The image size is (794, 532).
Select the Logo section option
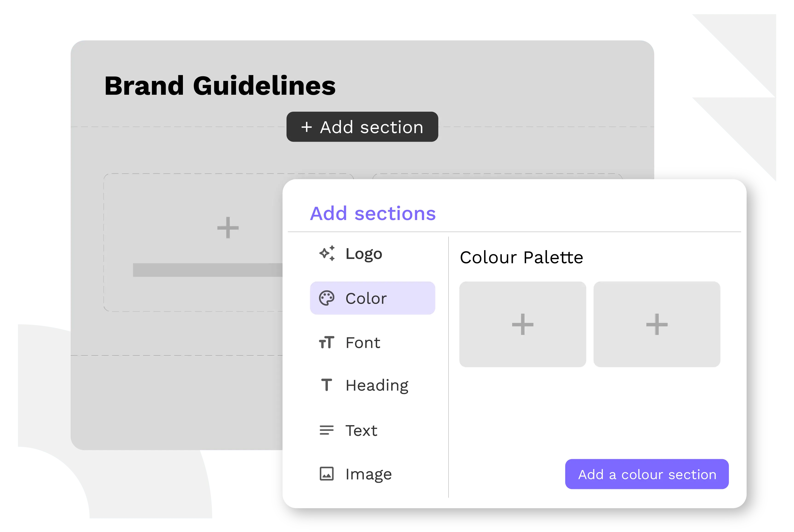click(364, 254)
